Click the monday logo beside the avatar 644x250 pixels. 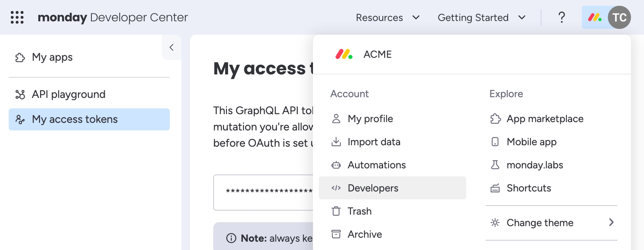pyautogui.click(x=594, y=17)
